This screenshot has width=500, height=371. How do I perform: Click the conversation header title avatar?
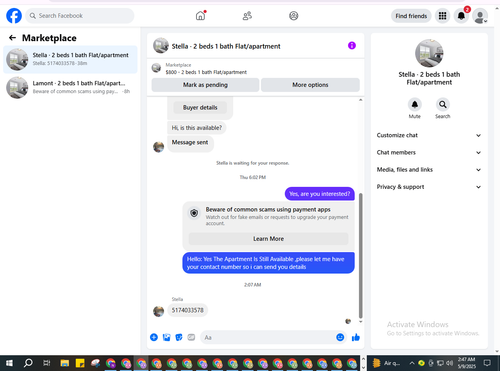(x=161, y=45)
